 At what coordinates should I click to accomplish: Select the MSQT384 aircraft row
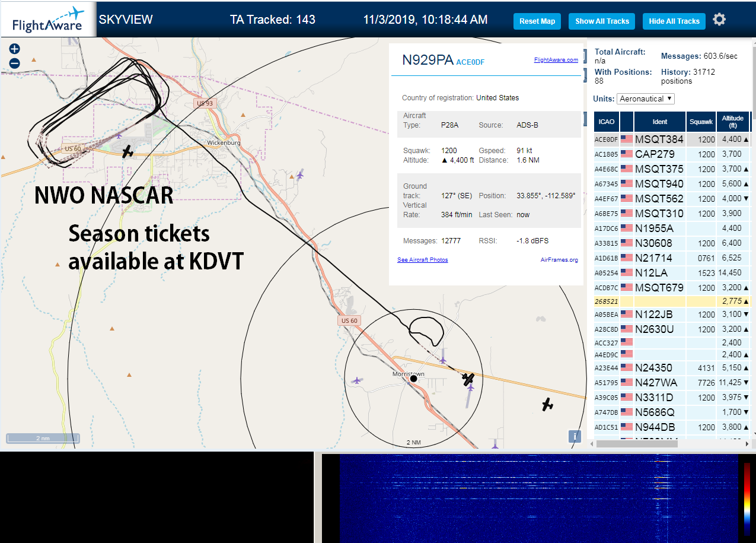(x=672, y=139)
